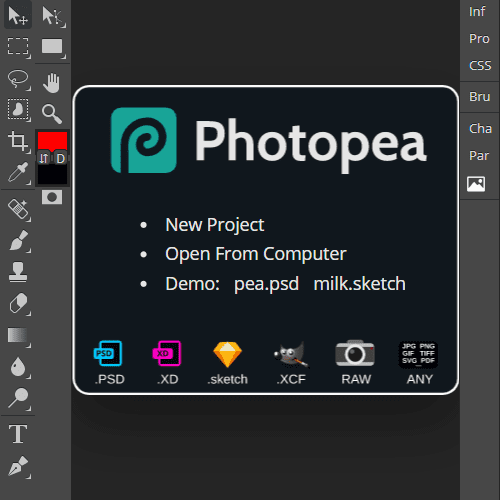This screenshot has width=500, height=500.
Task: Click the ANY formats icon
Action: 418,355
